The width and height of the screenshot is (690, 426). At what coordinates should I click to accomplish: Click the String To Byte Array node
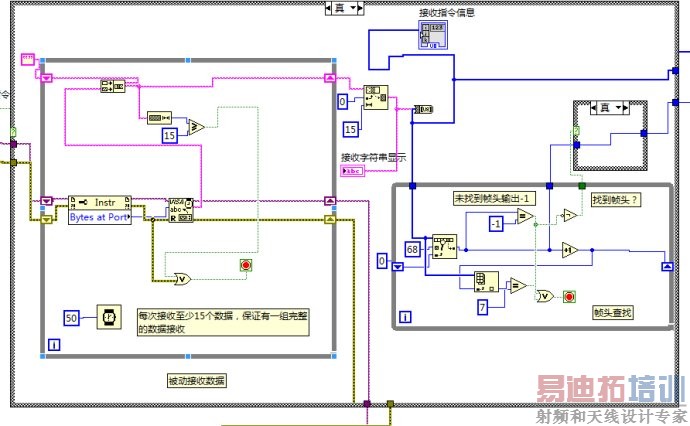tap(424, 109)
